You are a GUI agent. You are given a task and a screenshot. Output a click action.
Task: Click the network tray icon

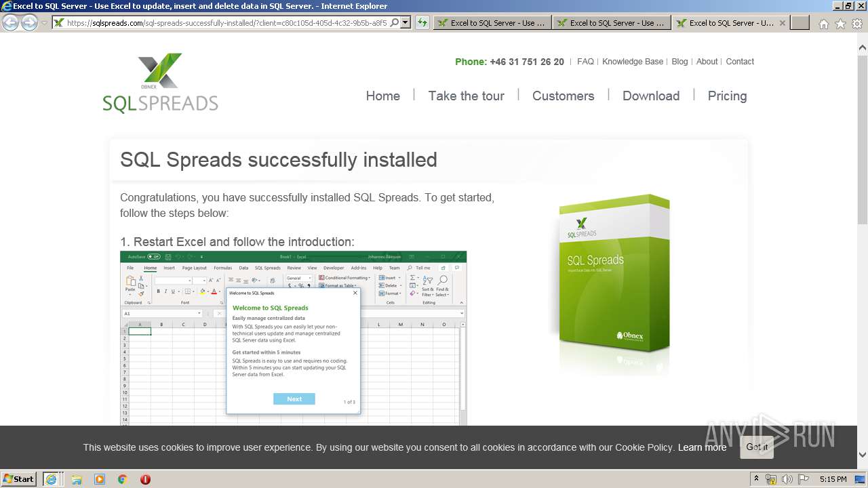[771, 479]
